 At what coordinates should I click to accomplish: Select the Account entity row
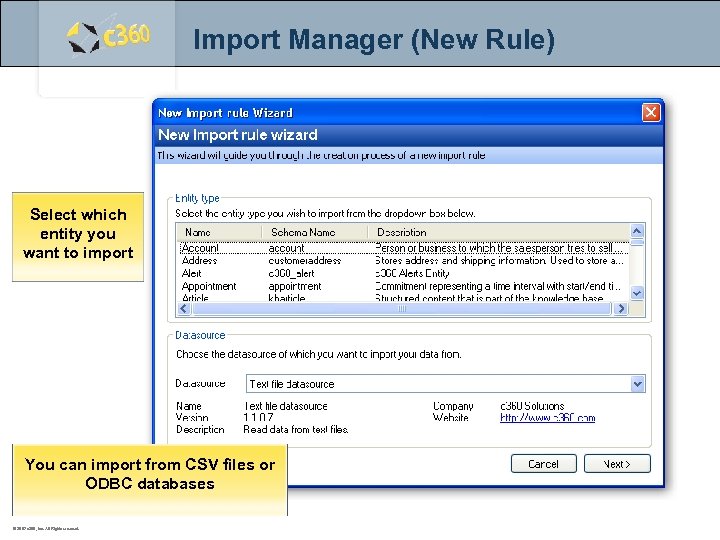(403, 248)
